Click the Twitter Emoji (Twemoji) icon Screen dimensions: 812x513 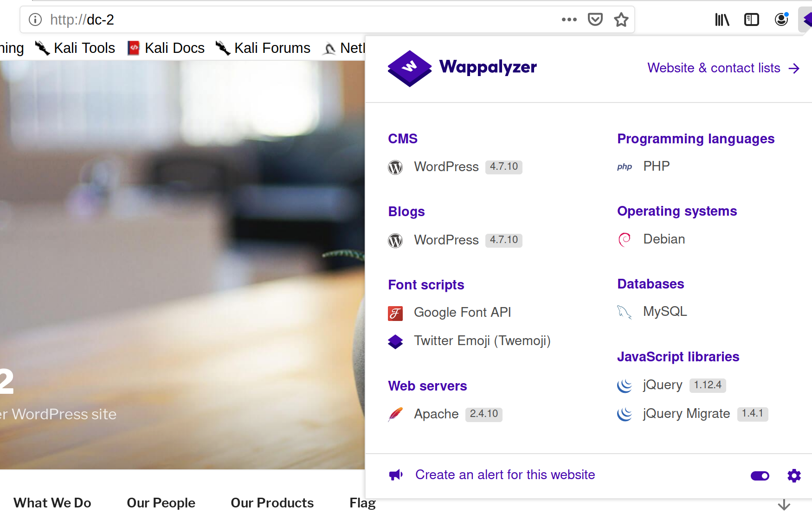click(x=395, y=341)
